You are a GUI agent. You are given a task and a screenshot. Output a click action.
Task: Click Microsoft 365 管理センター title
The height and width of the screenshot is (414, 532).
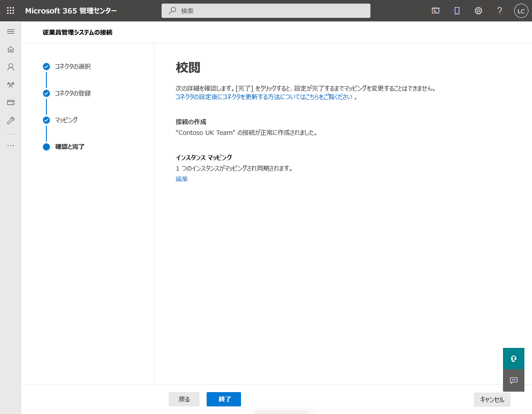point(71,11)
